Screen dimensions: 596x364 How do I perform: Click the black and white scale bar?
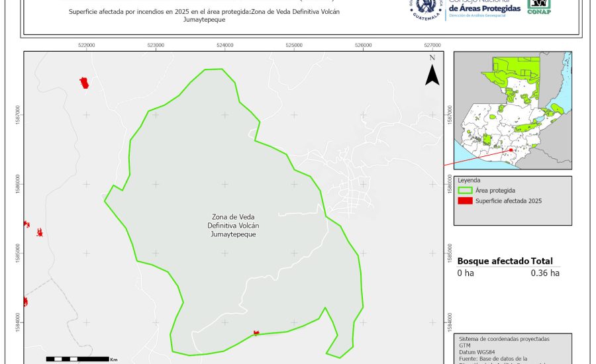[77, 359]
